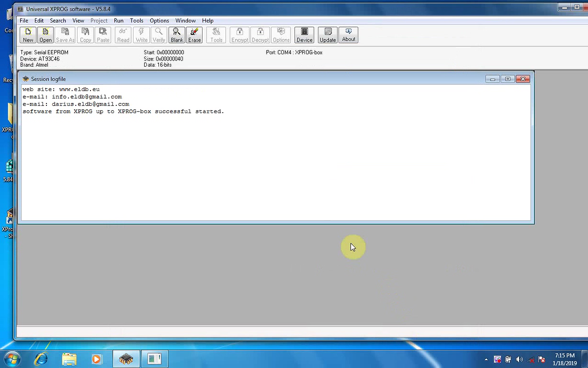Open the About toolbar icon
588x368 pixels.
[349, 35]
